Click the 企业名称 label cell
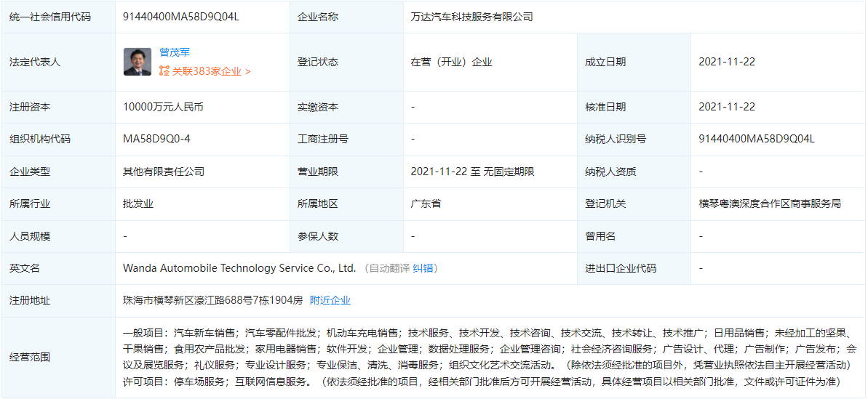Screen dimensions: 868x399 pyautogui.click(x=346, y=17)
